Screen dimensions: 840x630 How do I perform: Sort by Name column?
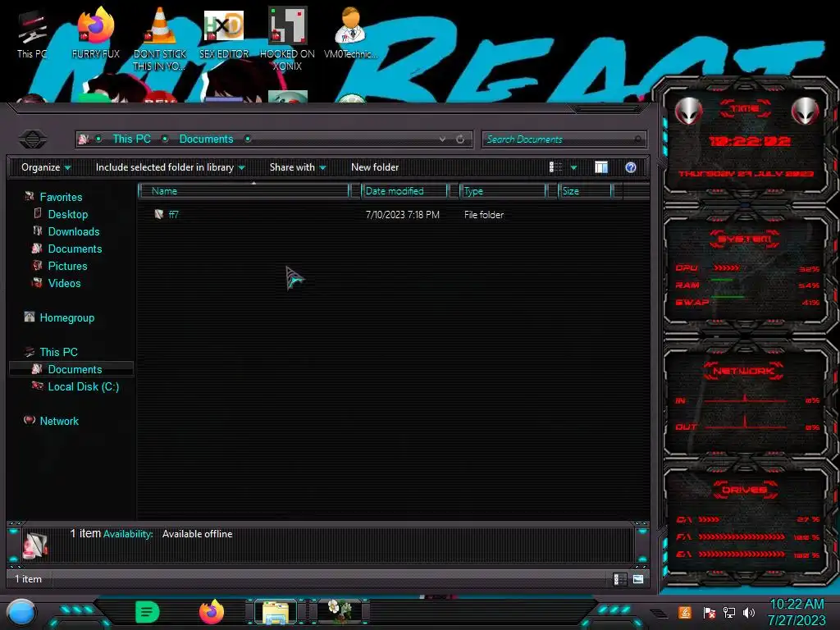point(244,191)
